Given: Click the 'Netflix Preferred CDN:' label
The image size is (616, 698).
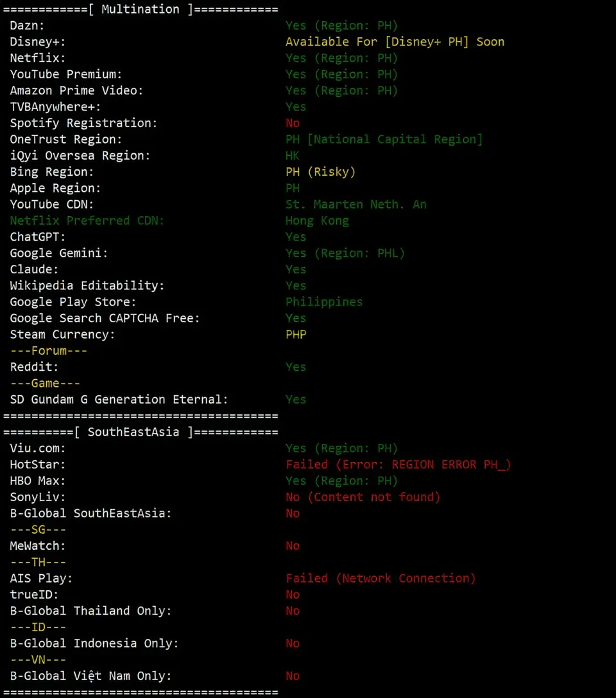Looking at the screenshot, I should 87,221.
